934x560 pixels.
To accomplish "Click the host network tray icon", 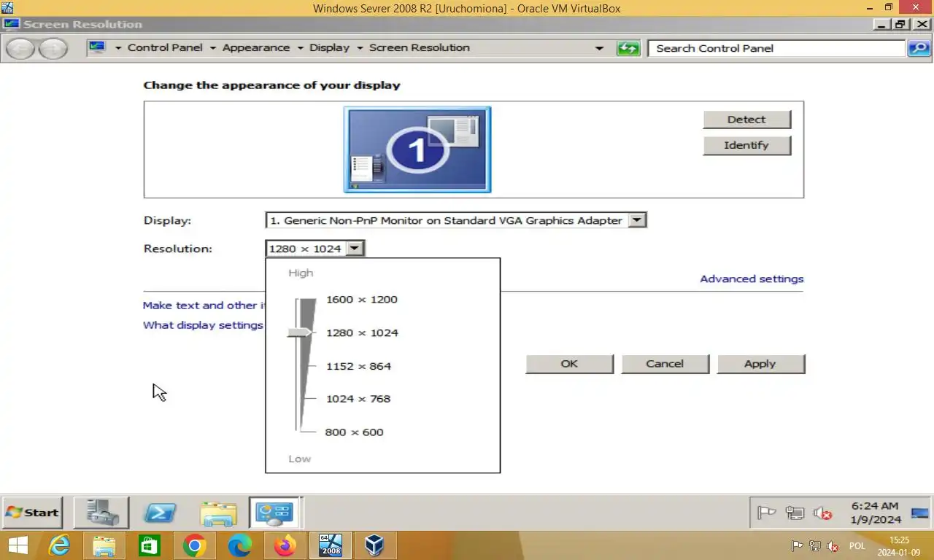I will 815,546.
